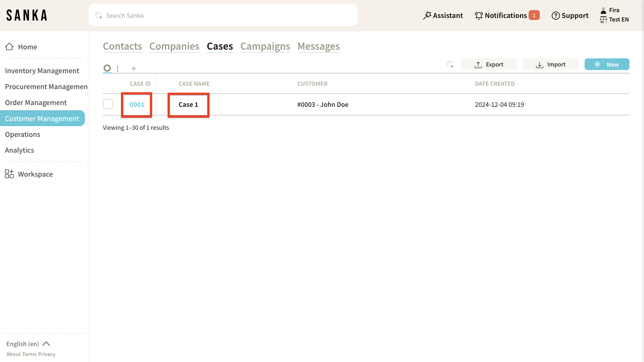
Task: Open Inventory Management in sidebar
Action: (42, 71)
